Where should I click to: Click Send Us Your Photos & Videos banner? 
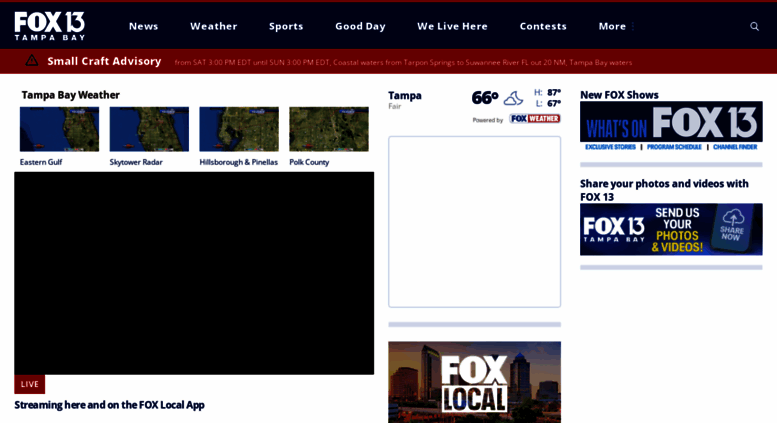pyautogui.click(x=671, y=229)
